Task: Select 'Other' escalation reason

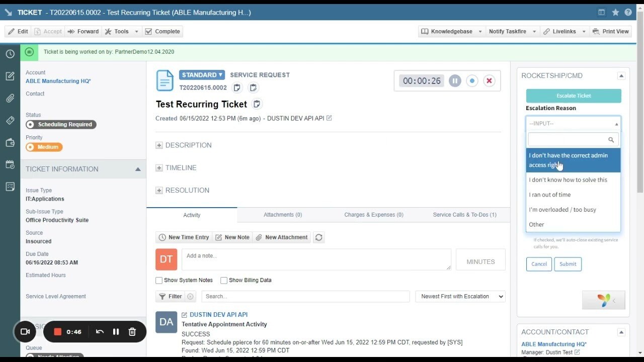Action: point(574,225)
